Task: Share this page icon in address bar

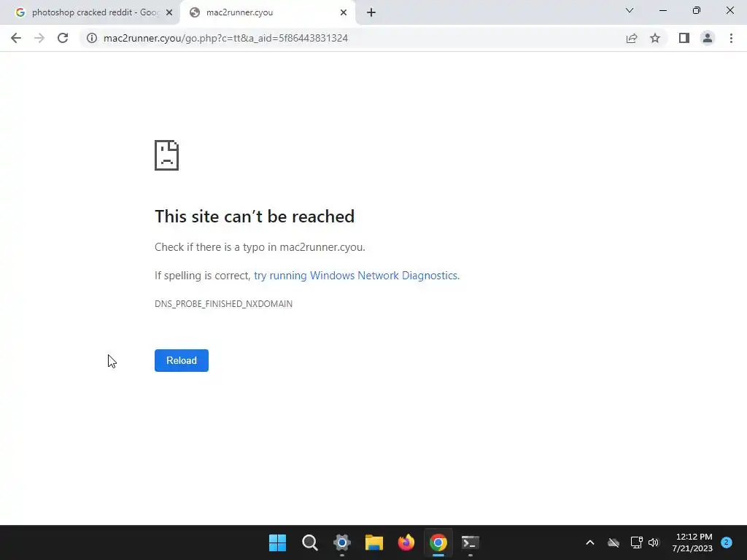Action: coord(632,38)
